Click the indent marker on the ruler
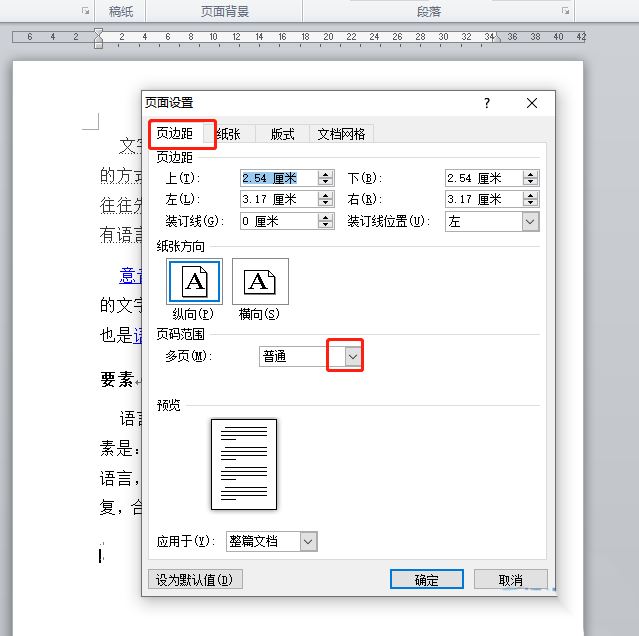Viewport: 639px width, 636px height. coord(98,38)
